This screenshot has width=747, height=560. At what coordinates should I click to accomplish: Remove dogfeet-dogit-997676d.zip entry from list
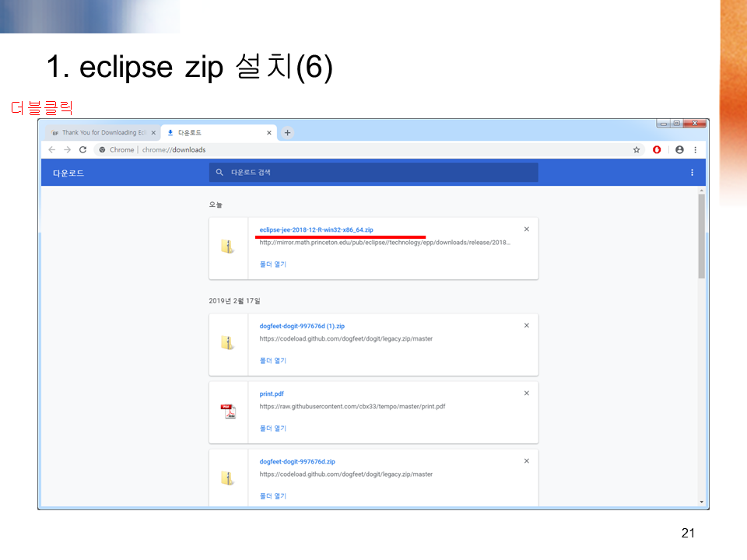click(527, 460)
